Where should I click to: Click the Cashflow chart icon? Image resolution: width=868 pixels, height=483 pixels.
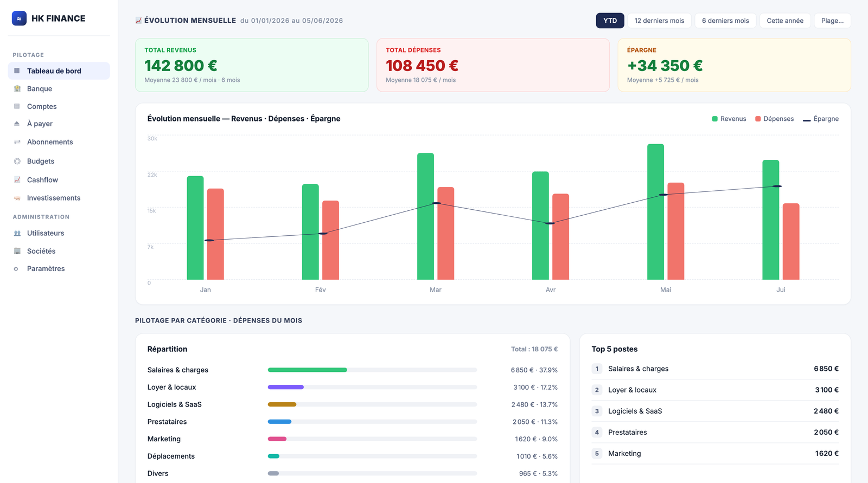pyautogui.click(x=17, y=179)
